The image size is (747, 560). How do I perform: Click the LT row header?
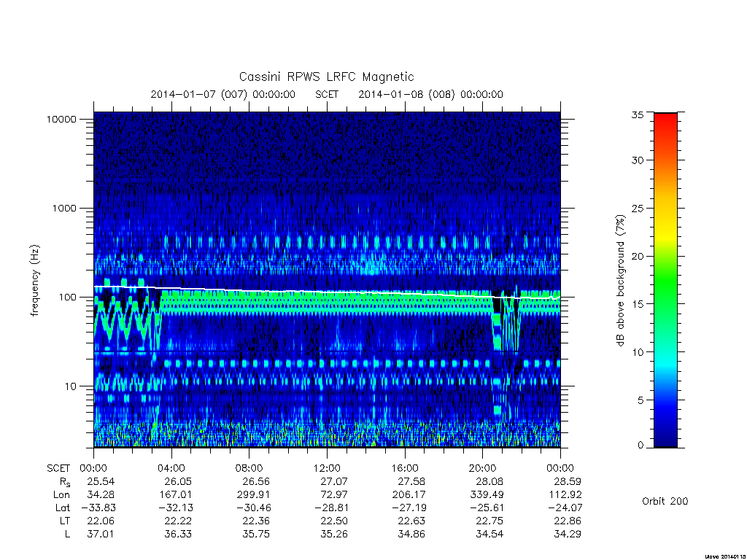65,521
